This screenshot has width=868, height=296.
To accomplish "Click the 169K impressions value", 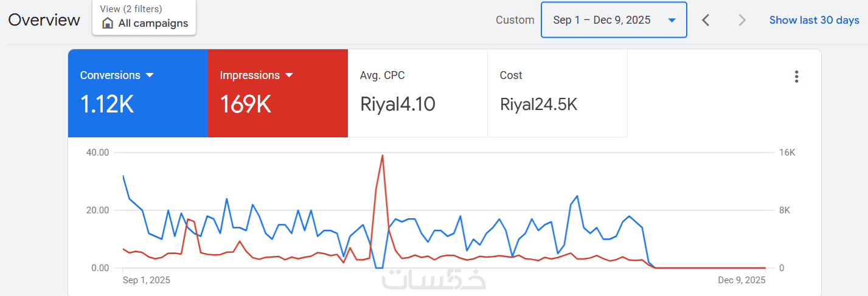I will 246,105.
